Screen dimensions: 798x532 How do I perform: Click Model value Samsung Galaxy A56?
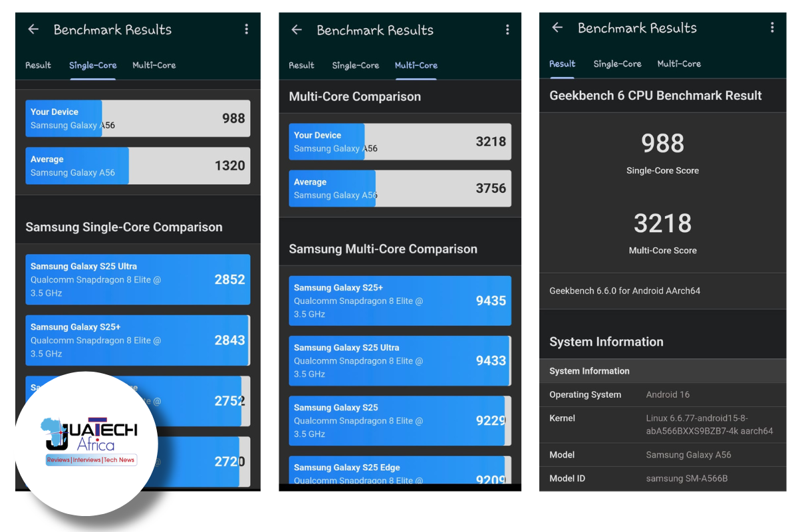(x=688, y=455)
